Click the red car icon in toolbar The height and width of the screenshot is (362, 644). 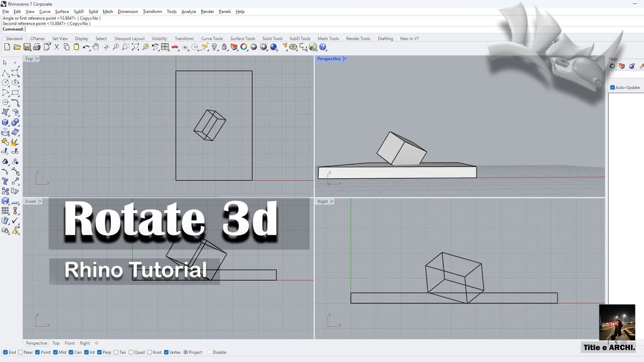pos(175,47)
